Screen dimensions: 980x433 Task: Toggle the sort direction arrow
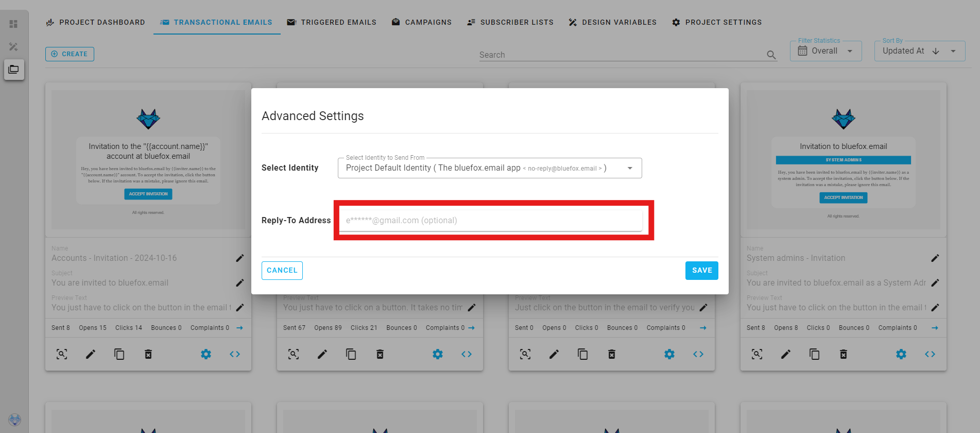point(936,51)
